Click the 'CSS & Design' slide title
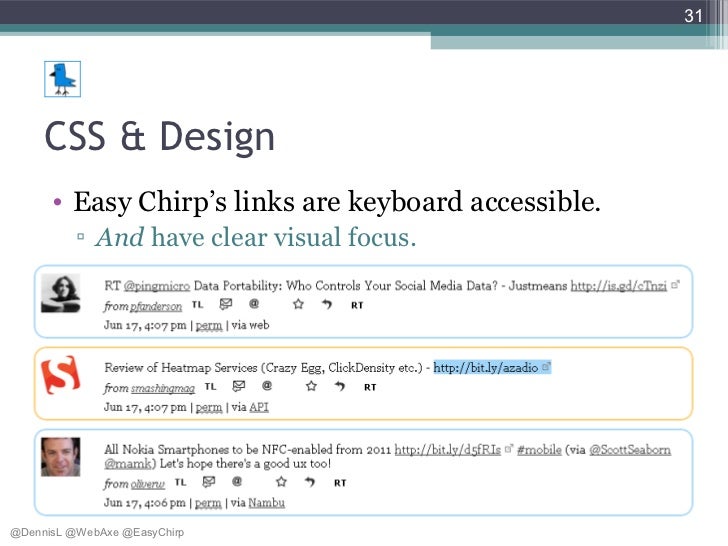 [160, 136]
